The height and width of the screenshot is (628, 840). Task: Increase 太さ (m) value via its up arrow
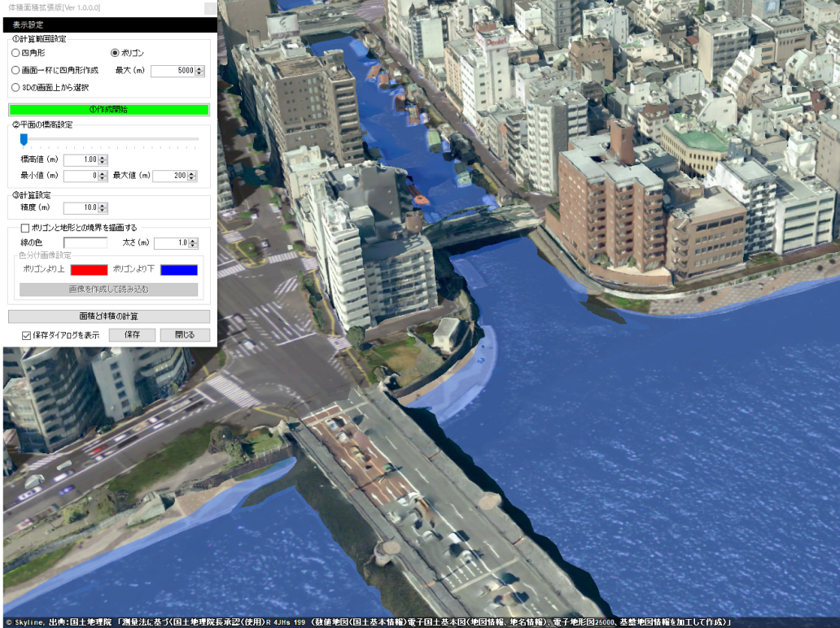pyautogui.click(x=192, y=240)
